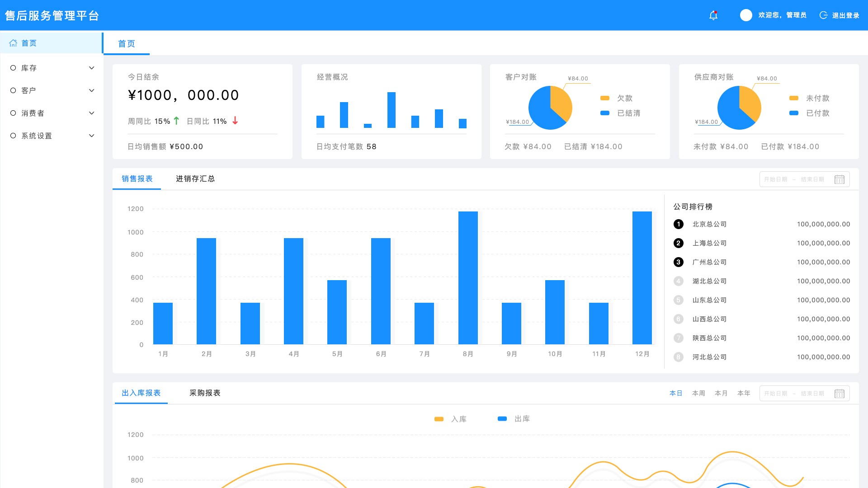Click the home icon in sidebar
This screenshot has height=488, width=868.
(x=13, y=43)
